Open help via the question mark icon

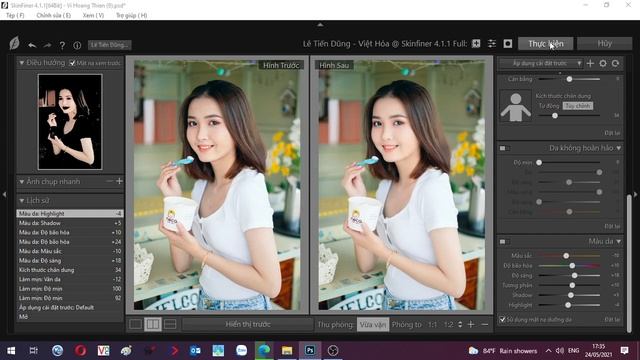pos(62,45)
